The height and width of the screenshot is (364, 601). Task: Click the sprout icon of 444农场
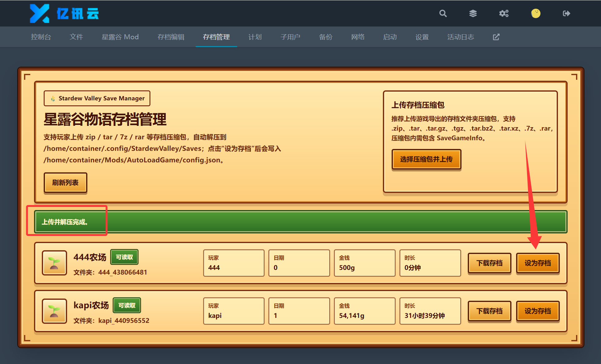[54, 263]
